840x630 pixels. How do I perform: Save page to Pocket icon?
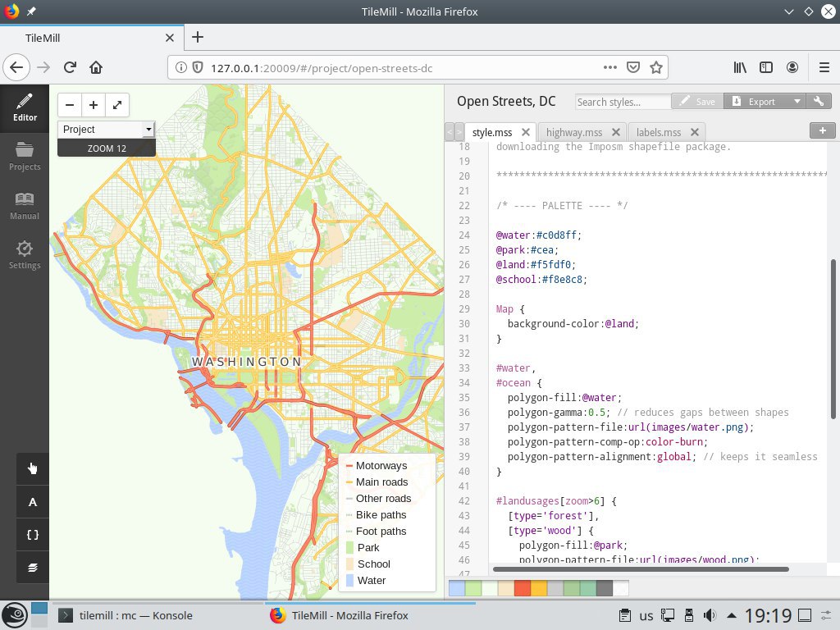(x=633, y=67)
